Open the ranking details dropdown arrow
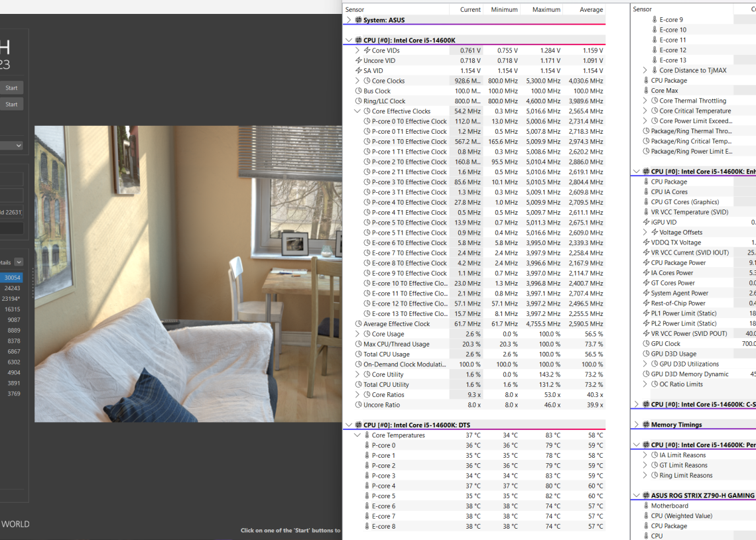The image size is (756, 540). tap(19, 262)
